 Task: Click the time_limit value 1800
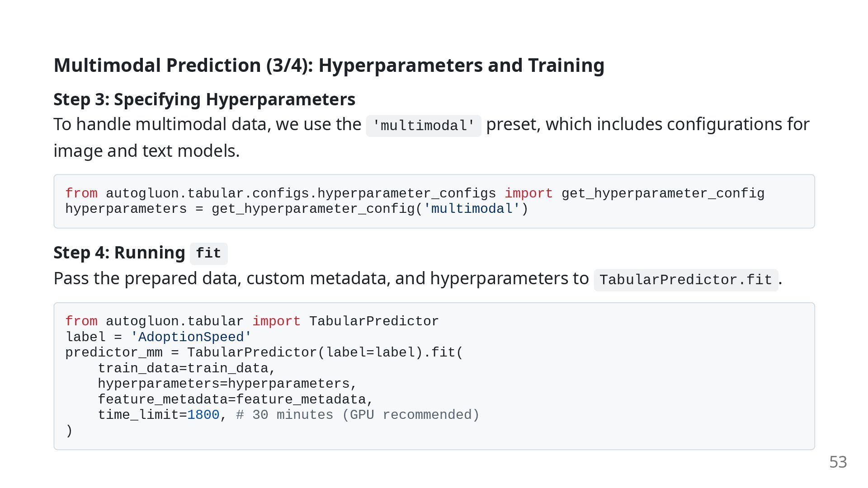203,415
